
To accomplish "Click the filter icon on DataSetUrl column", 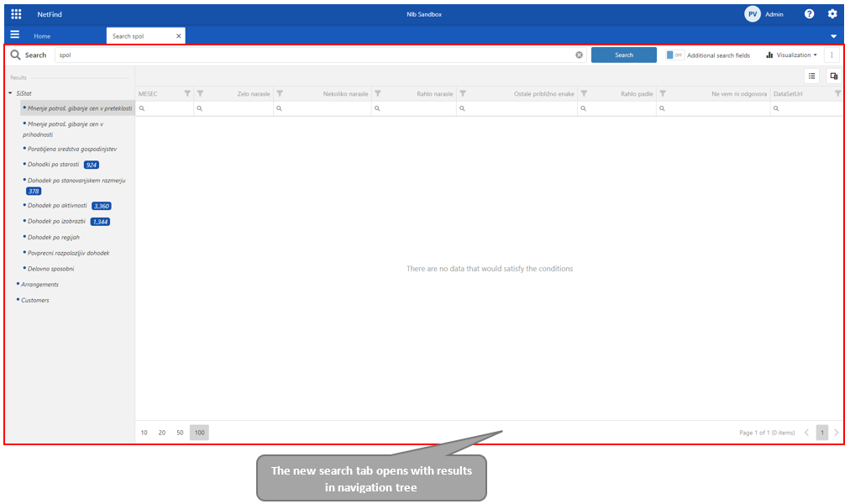I will click(x=837, y=93).
